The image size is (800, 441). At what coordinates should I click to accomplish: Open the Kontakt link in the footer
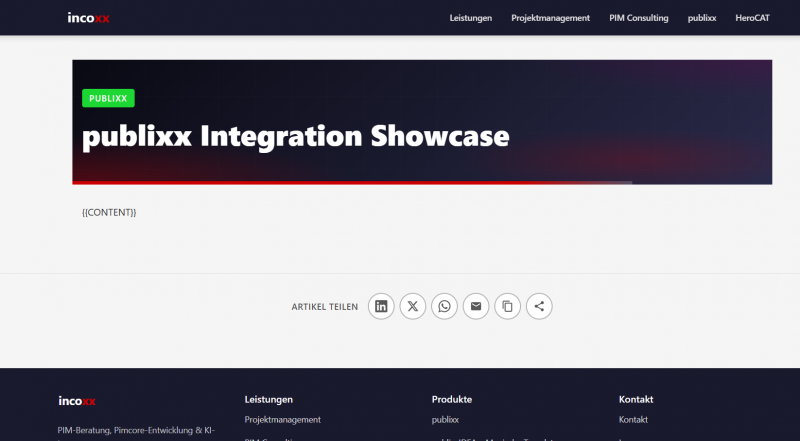pyautogui.click(x=633, y=420)
